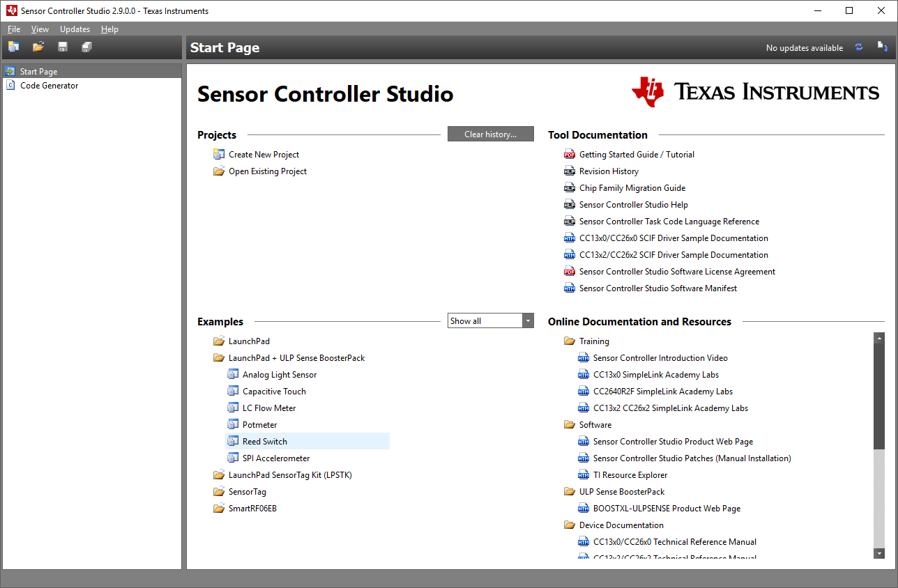898x588 pixels.
Task: Collapse the Training resources folder
Action: click(594, 341)
